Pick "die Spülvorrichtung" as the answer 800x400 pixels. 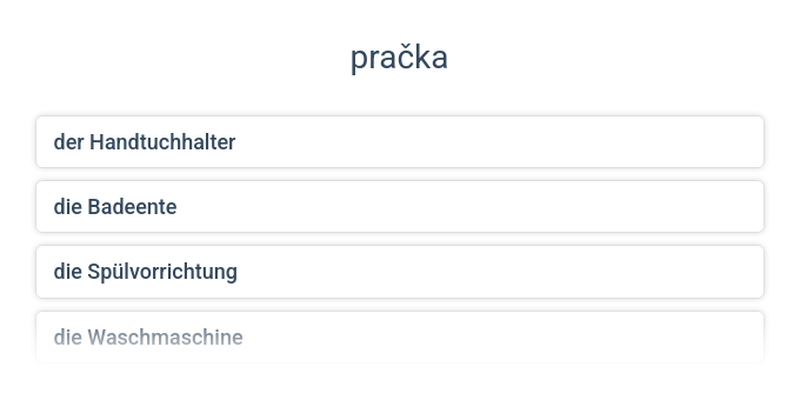400,271
